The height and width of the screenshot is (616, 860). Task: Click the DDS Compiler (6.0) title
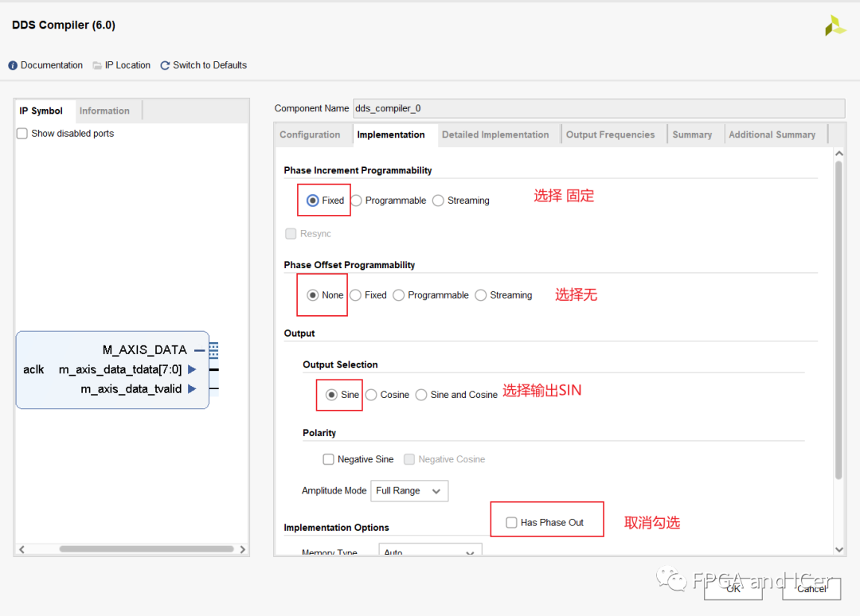coord(64,25)
